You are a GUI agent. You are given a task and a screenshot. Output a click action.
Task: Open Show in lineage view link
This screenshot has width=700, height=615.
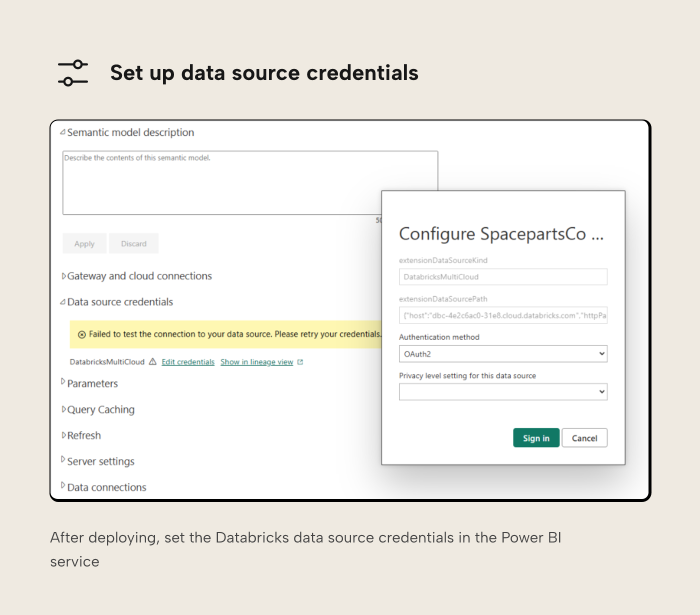(x=256, y=362)
